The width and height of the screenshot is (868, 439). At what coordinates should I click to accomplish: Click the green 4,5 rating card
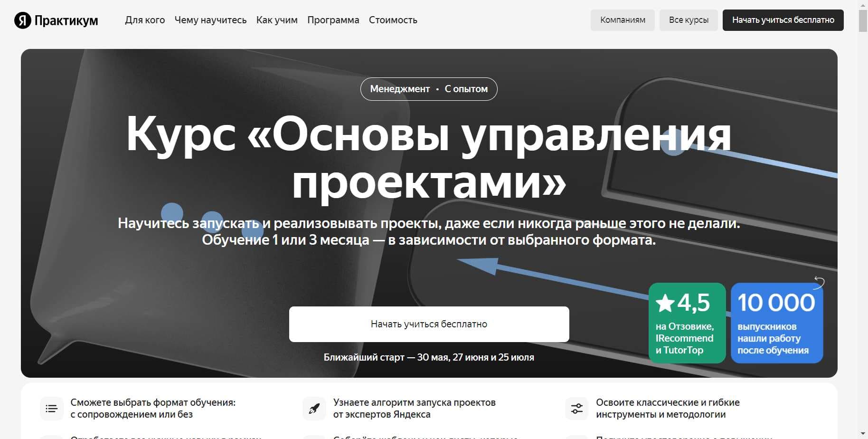coord(687,323)
